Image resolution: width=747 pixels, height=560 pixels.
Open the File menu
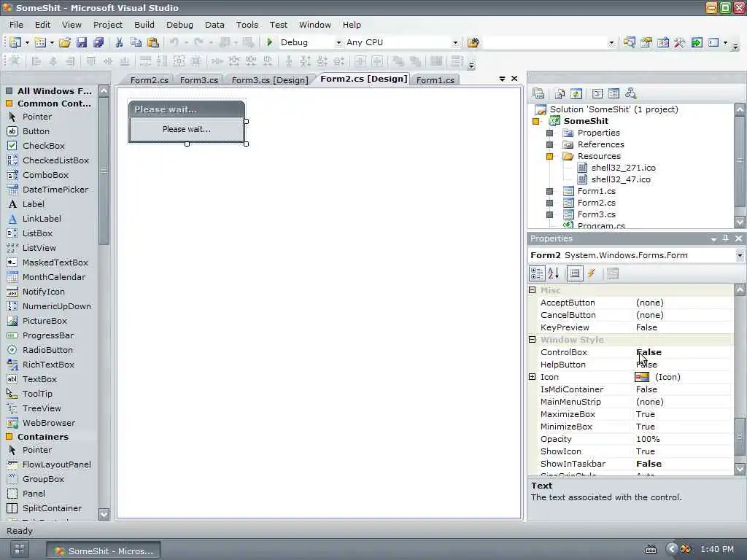(x=16, y=25)
